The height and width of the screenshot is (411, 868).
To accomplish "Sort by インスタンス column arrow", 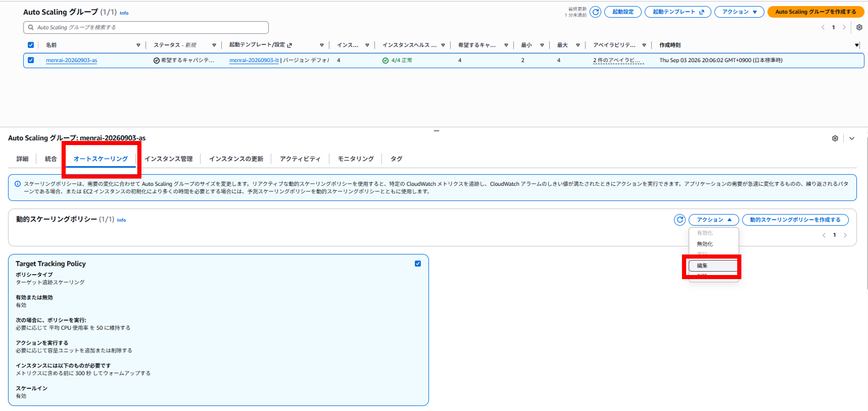I will coord(367,45).
